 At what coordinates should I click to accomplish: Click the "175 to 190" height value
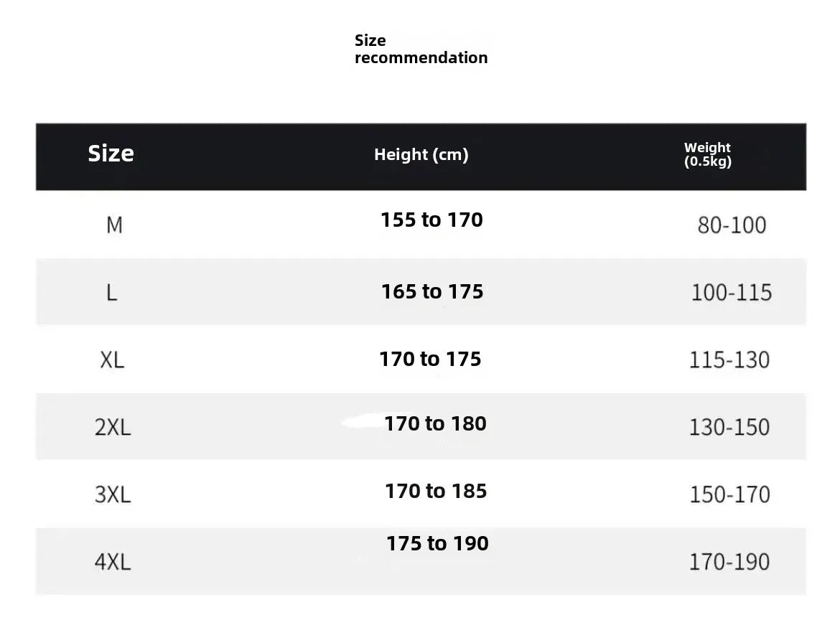click(x=437, y=544)
